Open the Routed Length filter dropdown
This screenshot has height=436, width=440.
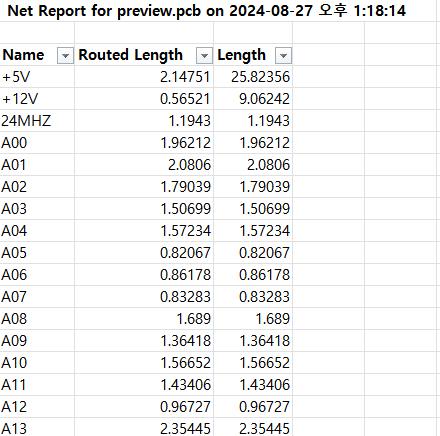click(204, 55)
